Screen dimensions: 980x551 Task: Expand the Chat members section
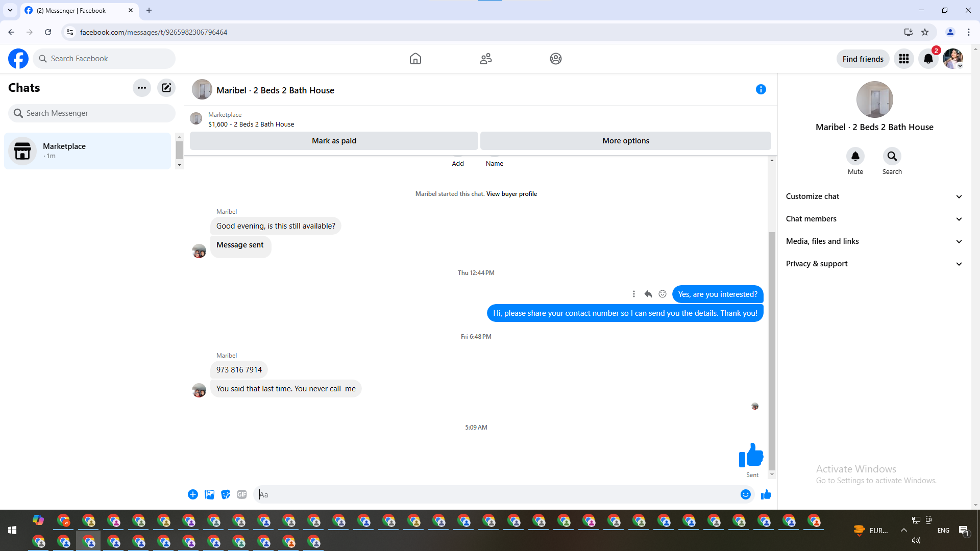874,219
